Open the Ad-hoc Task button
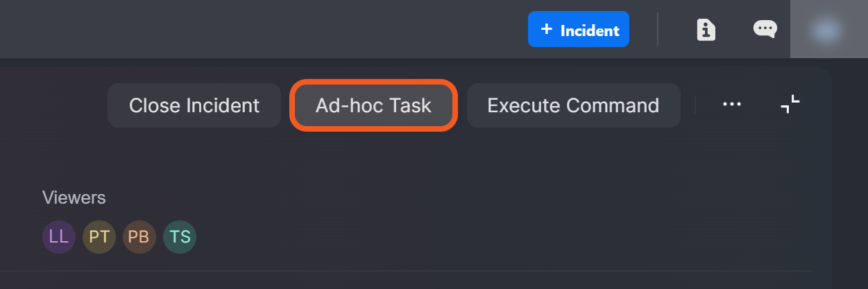Viewport: 868px width, 289px height. (373, 105)
